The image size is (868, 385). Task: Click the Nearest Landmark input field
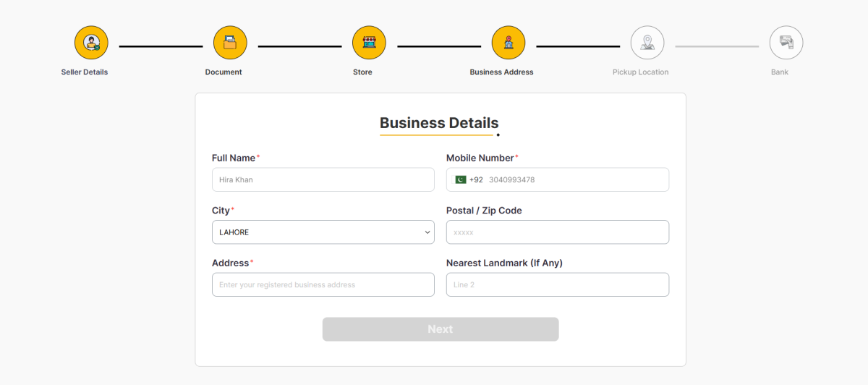pyautogui.click(x=558, y=284)
